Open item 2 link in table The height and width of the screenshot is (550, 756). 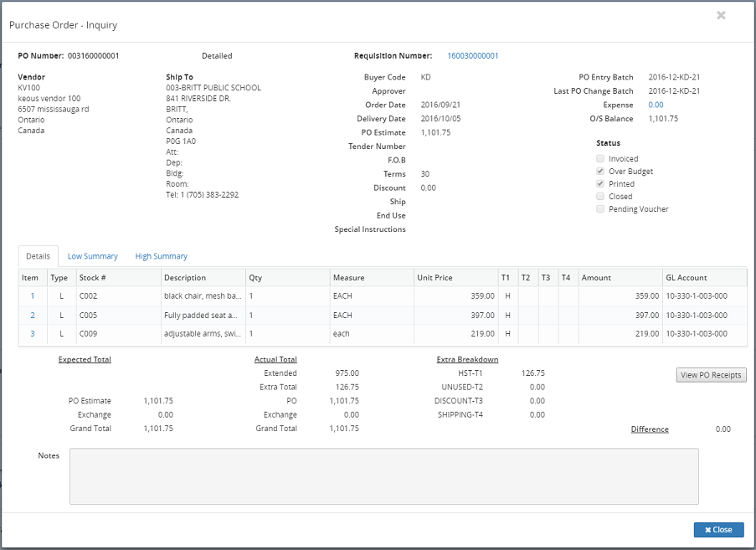point(33,316)
